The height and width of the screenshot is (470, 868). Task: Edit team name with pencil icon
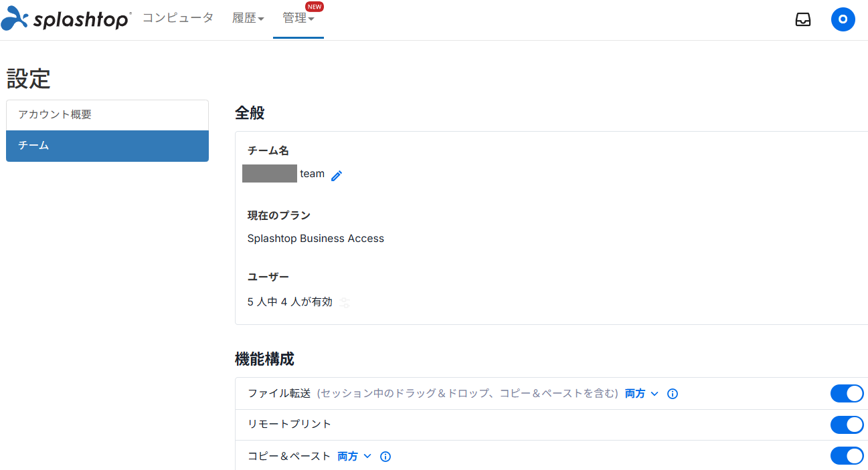337,175
